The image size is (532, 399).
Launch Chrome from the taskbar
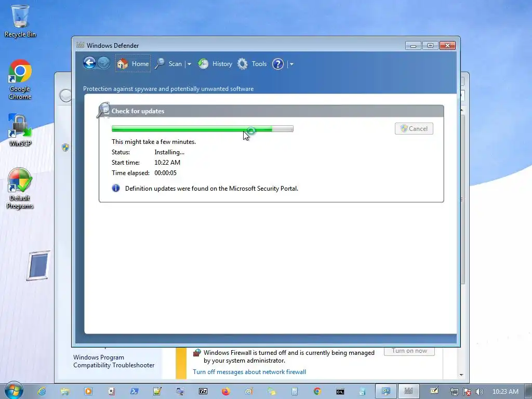pyautogui.click(x=317, y=391)
